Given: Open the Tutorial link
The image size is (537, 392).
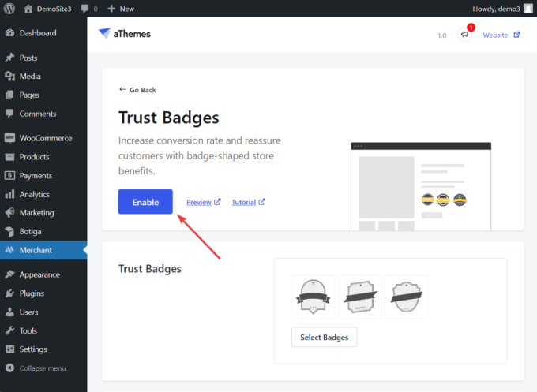Looking at the screenshot, I should pos(248,202).
